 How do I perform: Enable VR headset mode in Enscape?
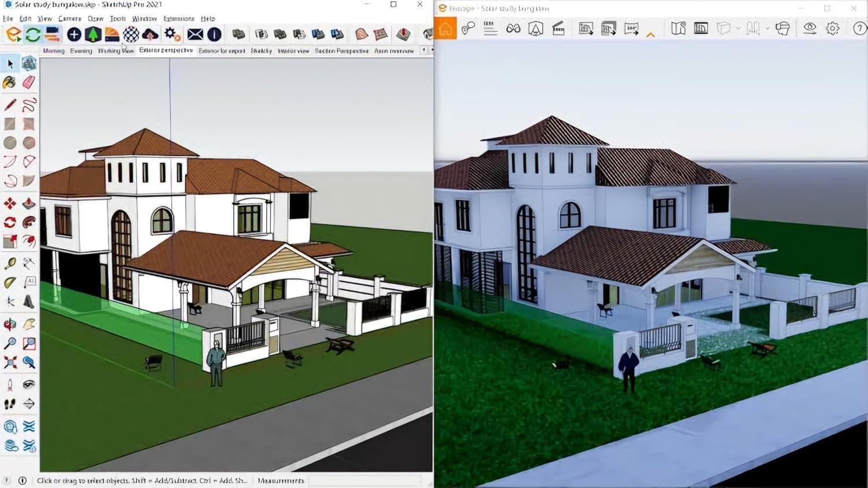point(782,28)
